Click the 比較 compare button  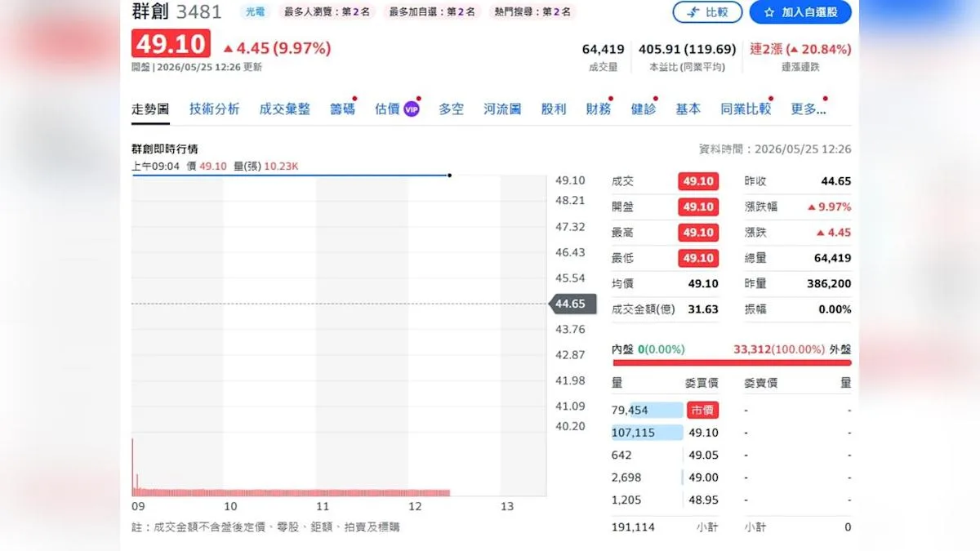click(707, 12)
